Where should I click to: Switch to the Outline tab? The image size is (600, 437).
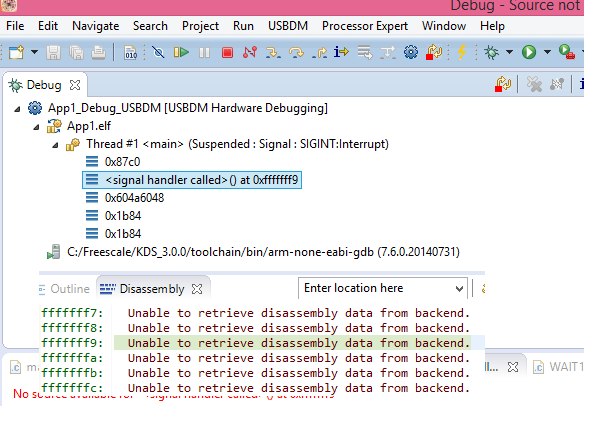click(64, 289)
